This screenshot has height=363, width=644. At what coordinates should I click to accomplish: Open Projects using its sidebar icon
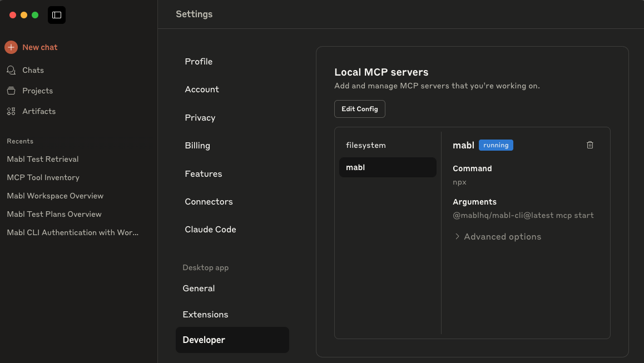(12, 91)
